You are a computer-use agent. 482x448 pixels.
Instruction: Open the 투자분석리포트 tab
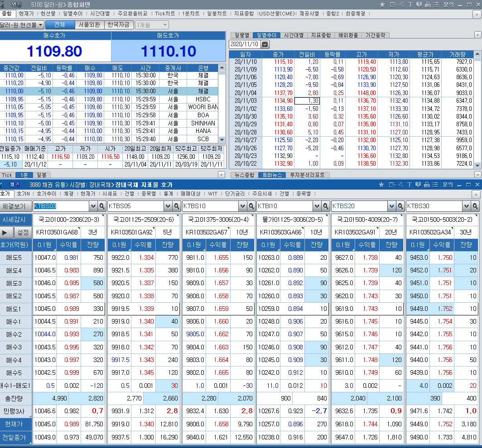(308, 175)
